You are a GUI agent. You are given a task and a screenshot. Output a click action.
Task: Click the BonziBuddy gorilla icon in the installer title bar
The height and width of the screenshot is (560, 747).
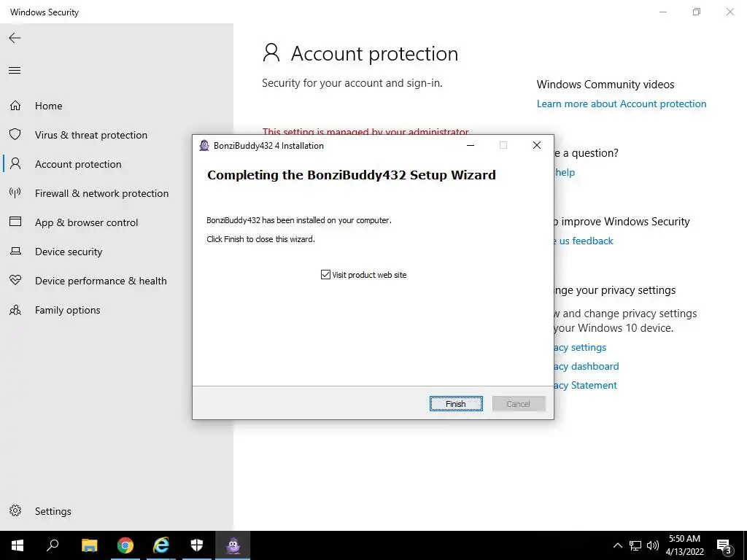click(x=204, y=146)
